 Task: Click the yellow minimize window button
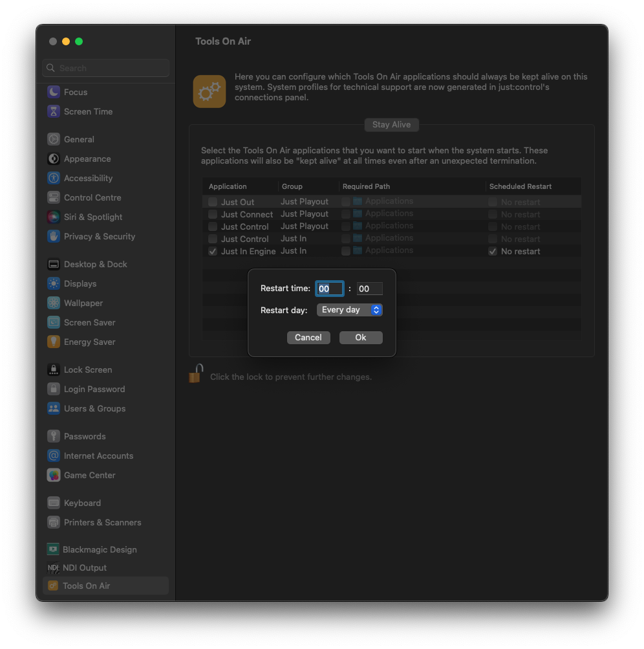pos(66,41)
